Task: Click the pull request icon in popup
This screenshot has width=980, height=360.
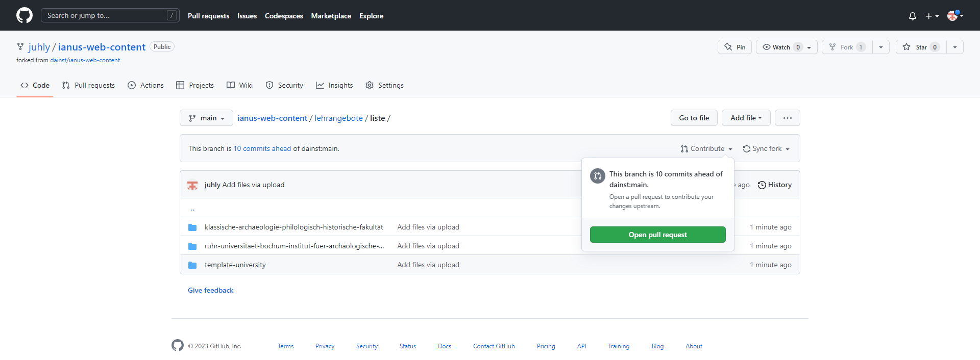Action: tap(597, 176)
